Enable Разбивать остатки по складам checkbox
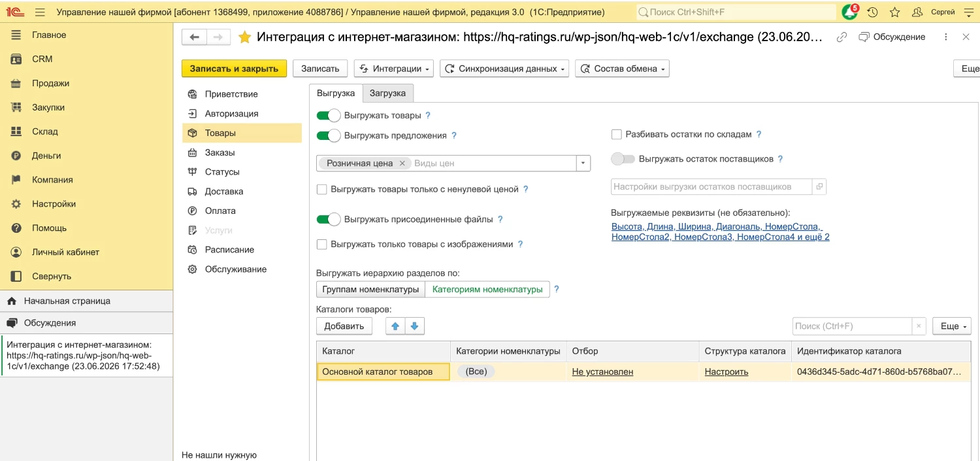The width and height of the screenshot is (980, 461). point(616,134)
